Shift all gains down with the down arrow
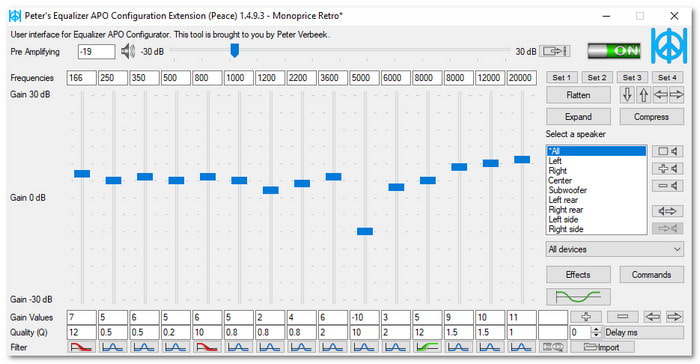Viewport: 700px width, 364px height. [627, 95]
